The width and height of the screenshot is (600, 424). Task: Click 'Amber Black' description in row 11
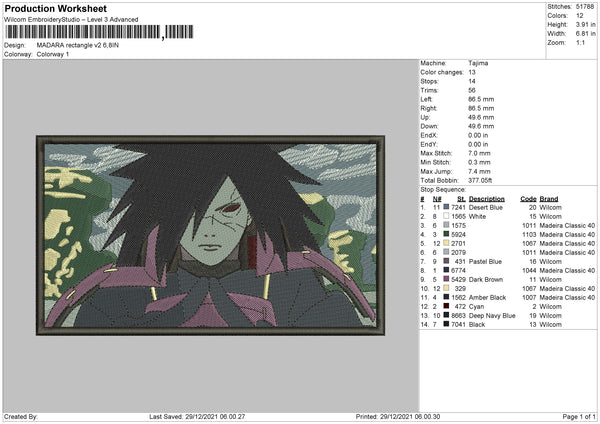487,297
